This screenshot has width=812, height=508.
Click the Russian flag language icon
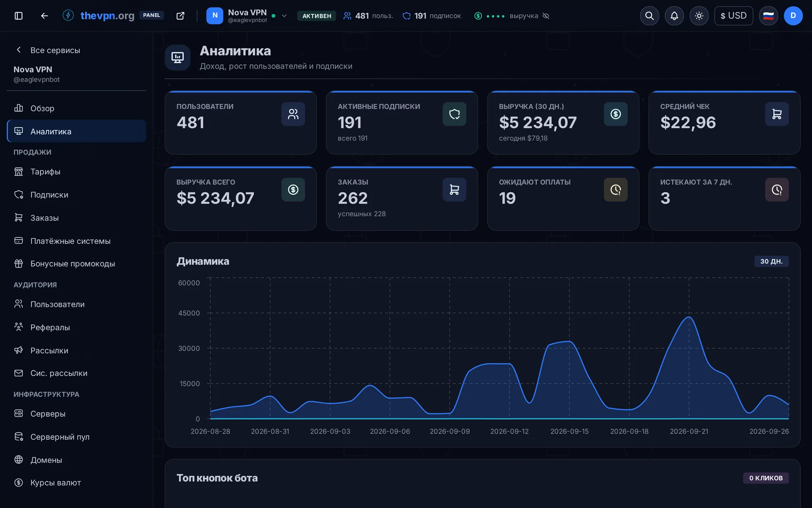tap(768, 16)
